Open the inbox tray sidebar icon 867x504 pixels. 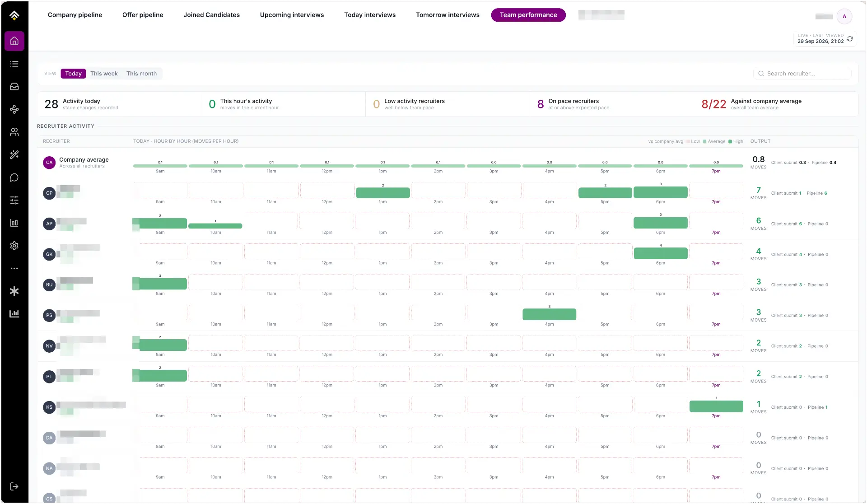(14, 87)
